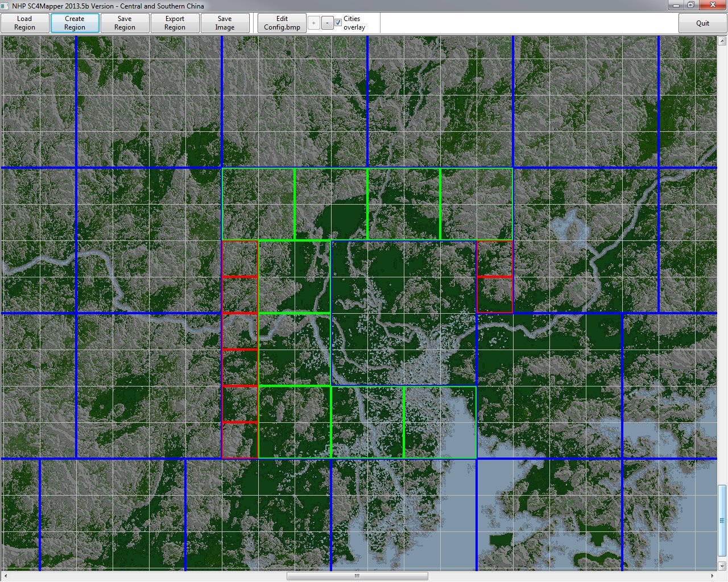Click the vertical scrollbar down arrow

tap(722, 566)
